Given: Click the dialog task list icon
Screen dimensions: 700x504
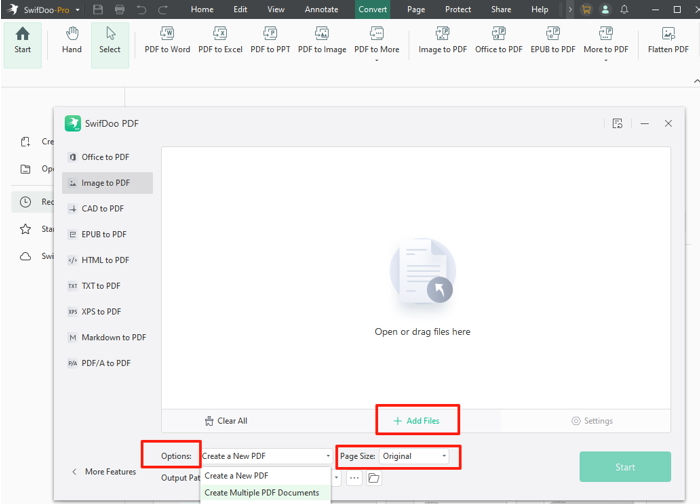Looking at the screenshot, I should 617,123.
